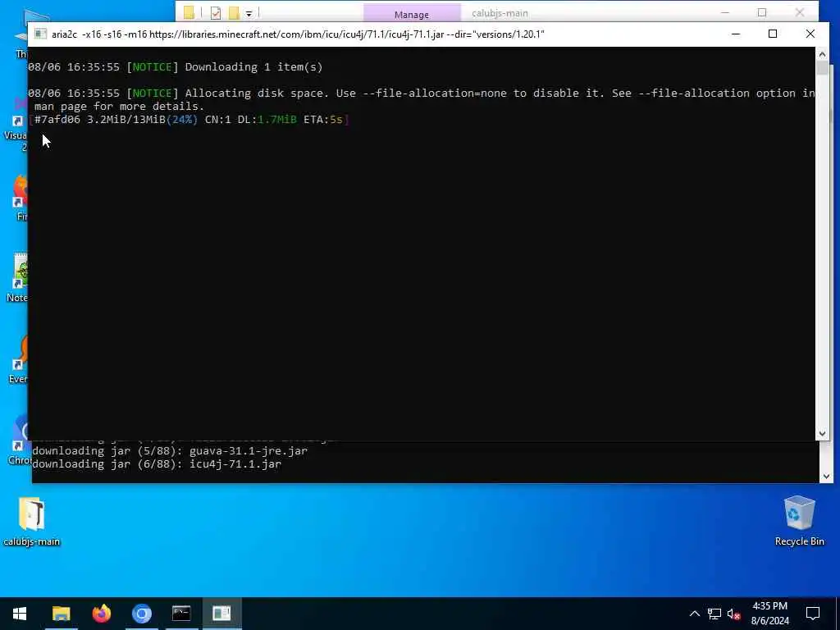The width and height of the screenshot is (840, 630).
Task: Click the 'Downloading 1 item(s)' notice line
Action: click(176, 67)
